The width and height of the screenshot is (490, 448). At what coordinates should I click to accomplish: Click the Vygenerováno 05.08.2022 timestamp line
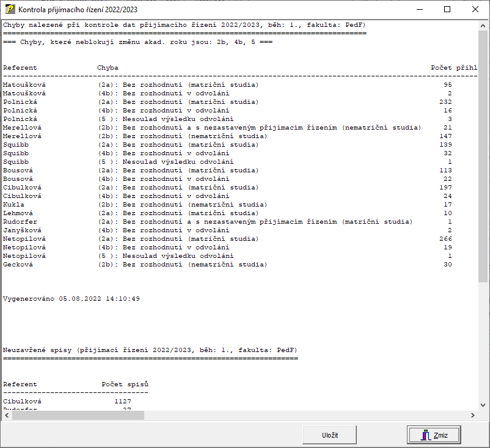[x=71, y=298]
